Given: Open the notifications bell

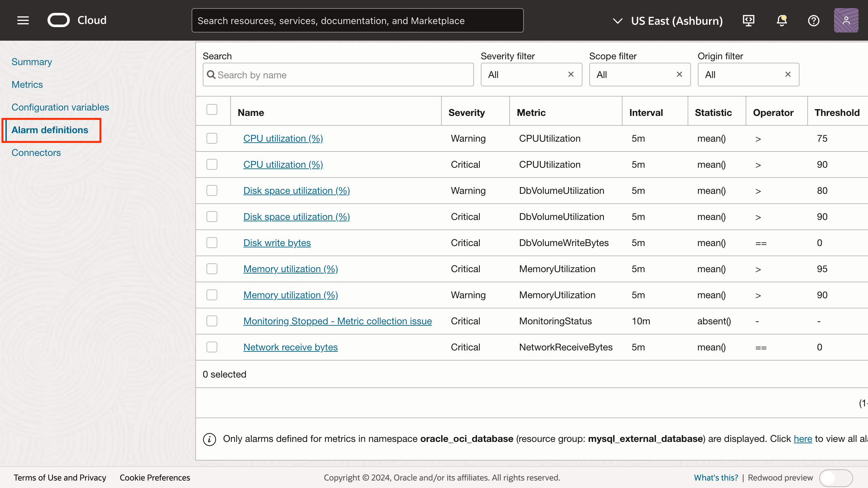Looking at the screenshot, I should tap(782, 21).
